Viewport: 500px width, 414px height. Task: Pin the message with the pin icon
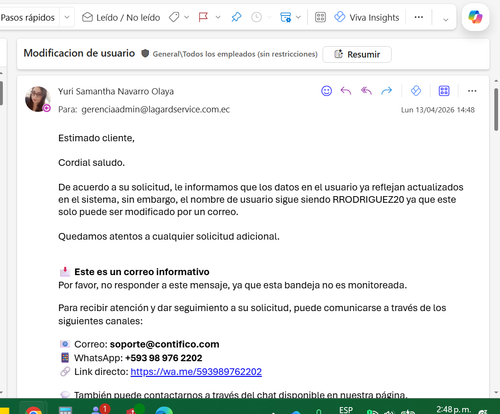pyautogui.click(x=236, y=17)
